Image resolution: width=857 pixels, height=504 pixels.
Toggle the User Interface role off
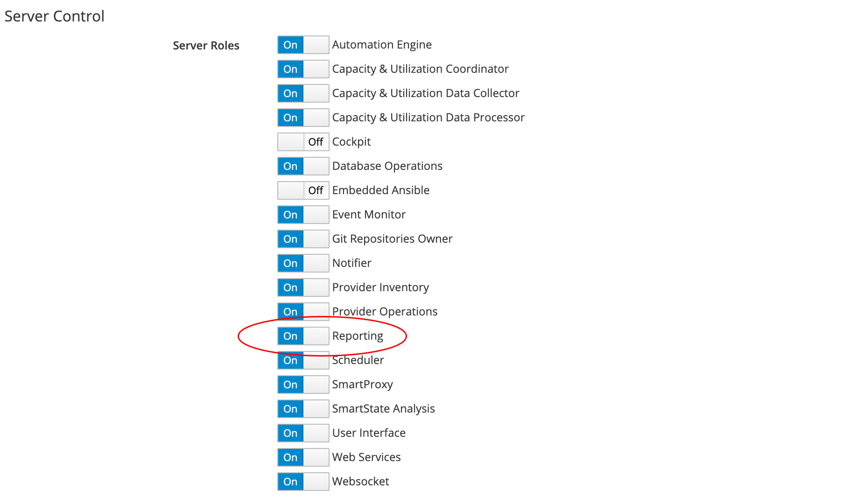coord(303,433)
